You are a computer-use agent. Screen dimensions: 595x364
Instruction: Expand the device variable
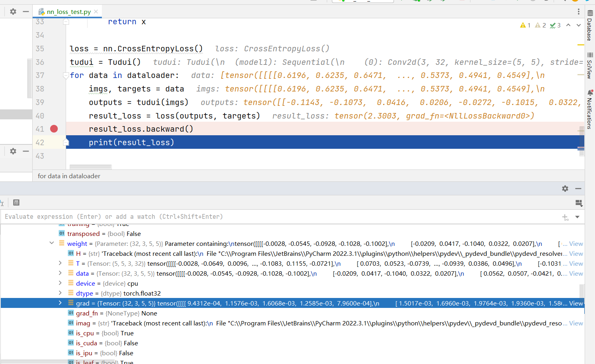click(x=60, y=283)
